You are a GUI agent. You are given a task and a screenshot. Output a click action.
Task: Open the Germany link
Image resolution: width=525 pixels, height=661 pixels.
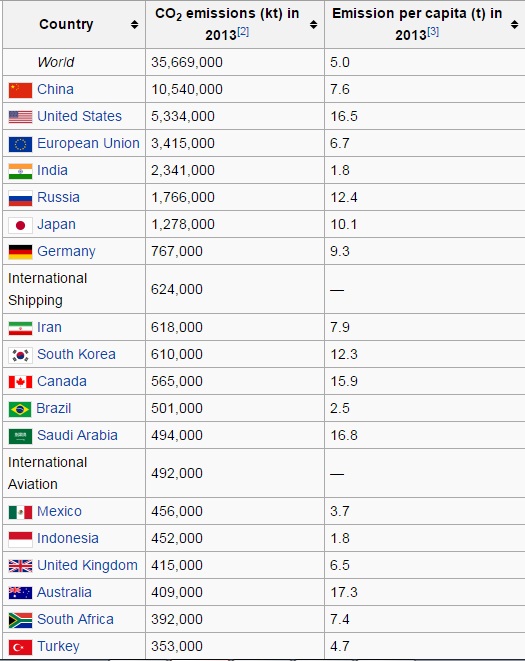click(66, 251)
